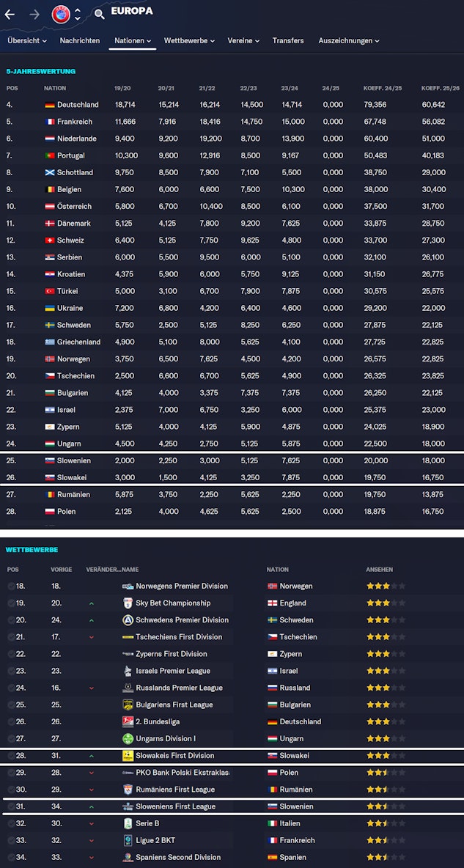Sort by the KOEFF. 24/25 column header
Viewport: 464px width, 868px height.
coord(383,88)
